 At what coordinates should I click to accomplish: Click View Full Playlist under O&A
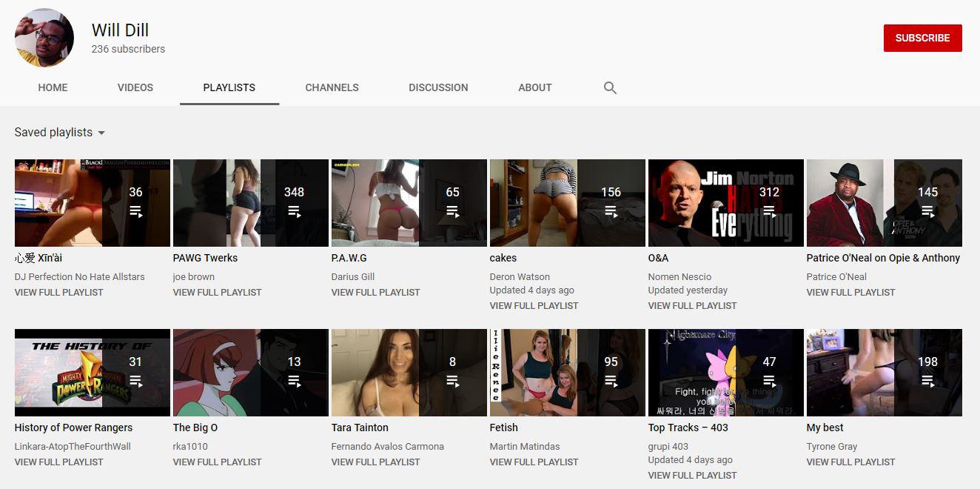pos(693,306)
